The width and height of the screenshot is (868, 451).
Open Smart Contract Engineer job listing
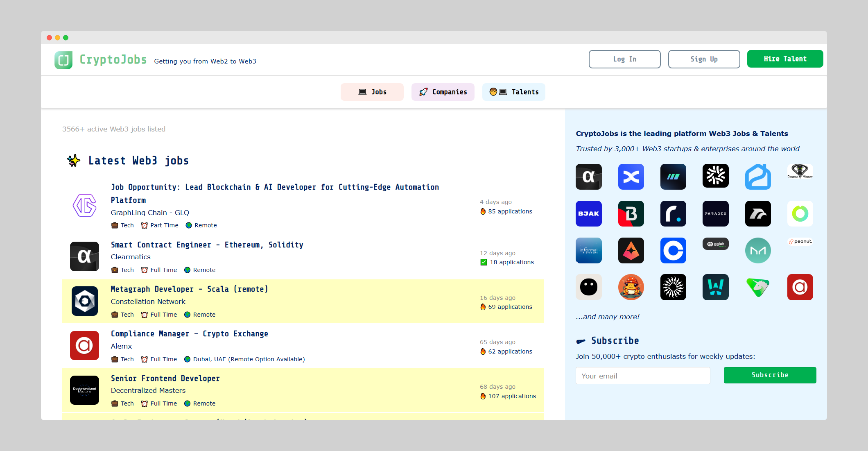[x=207, y=245]
